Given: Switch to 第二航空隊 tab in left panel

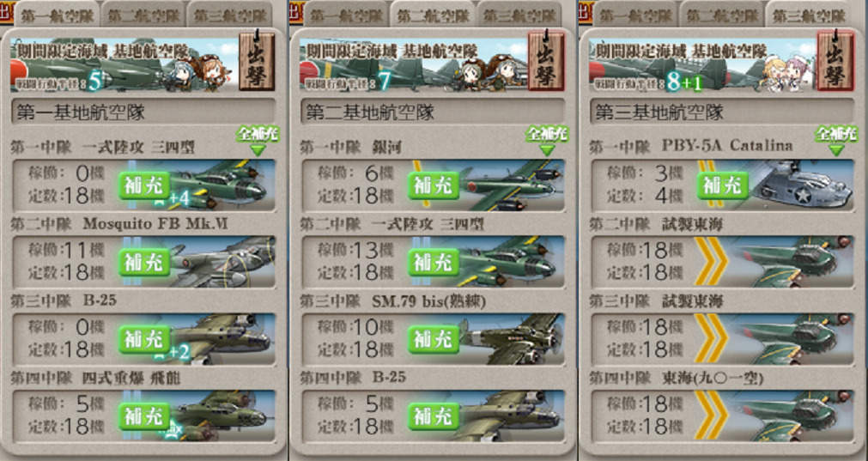Looking at the screenshot, I should tap(143, 15).
